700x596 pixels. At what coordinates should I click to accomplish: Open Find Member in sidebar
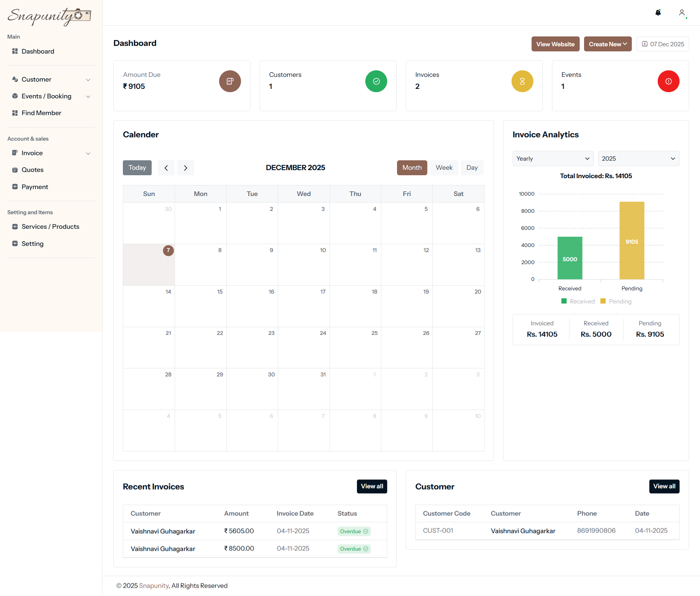pyautogui.click(x=41, y=113)
